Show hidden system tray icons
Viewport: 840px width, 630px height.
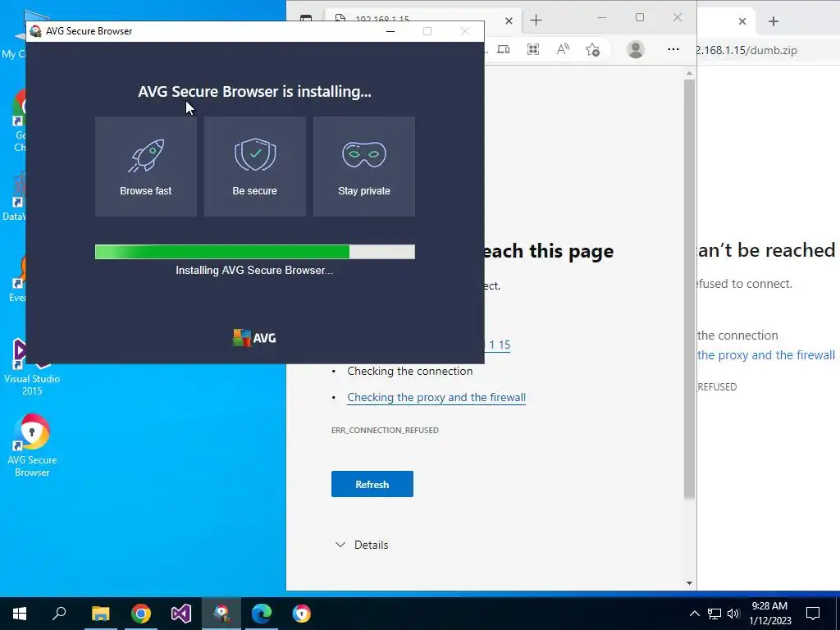pyautogui.click(x=694, y=614)
